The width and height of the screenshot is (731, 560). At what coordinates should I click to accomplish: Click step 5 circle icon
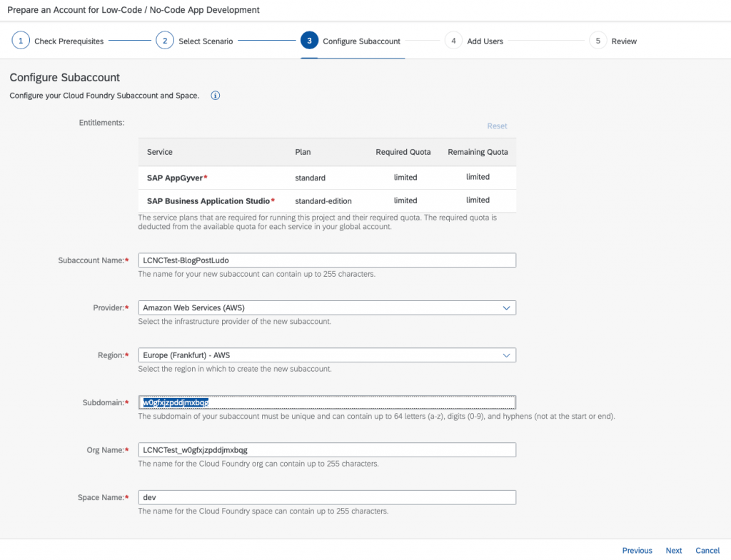click(598, 41)
